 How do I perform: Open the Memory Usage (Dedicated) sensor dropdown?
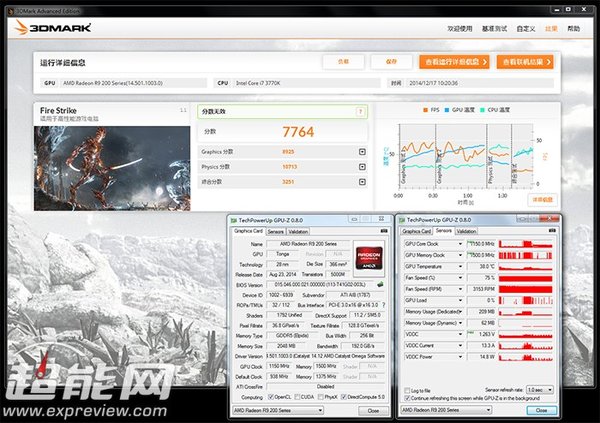pyautogui.click(x=460, y=312)
